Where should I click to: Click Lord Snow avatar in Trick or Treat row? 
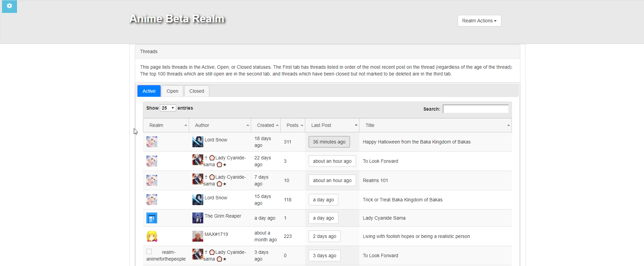(198, 200)
